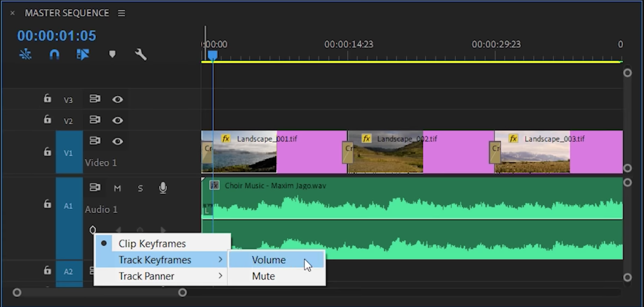Viewport: 644px width, 307px height.
Task: Toggle lock on track V3
Action: click(47, 98)
